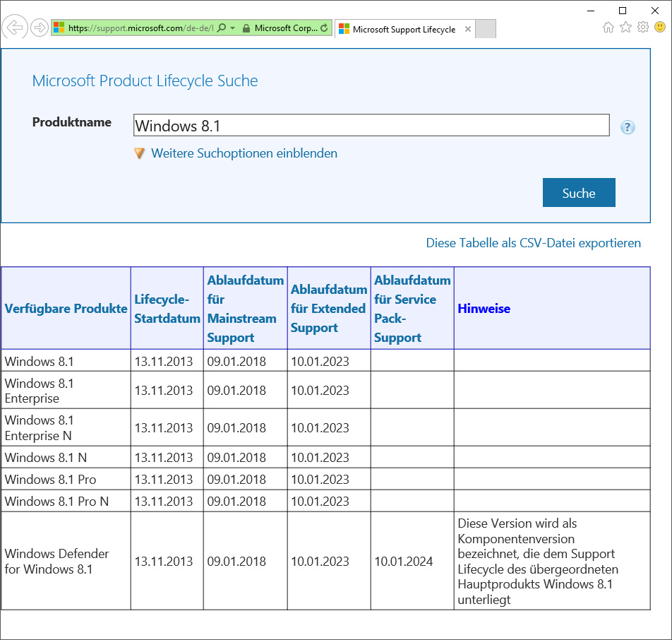
Task: Click the browser Back arrow button
Action: (14, 28)
